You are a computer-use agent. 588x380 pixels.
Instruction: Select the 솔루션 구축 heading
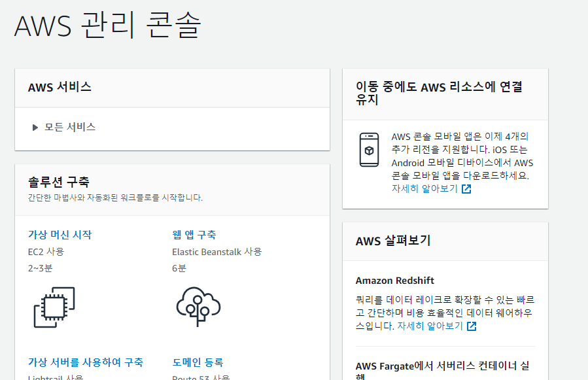coord(58,182)
